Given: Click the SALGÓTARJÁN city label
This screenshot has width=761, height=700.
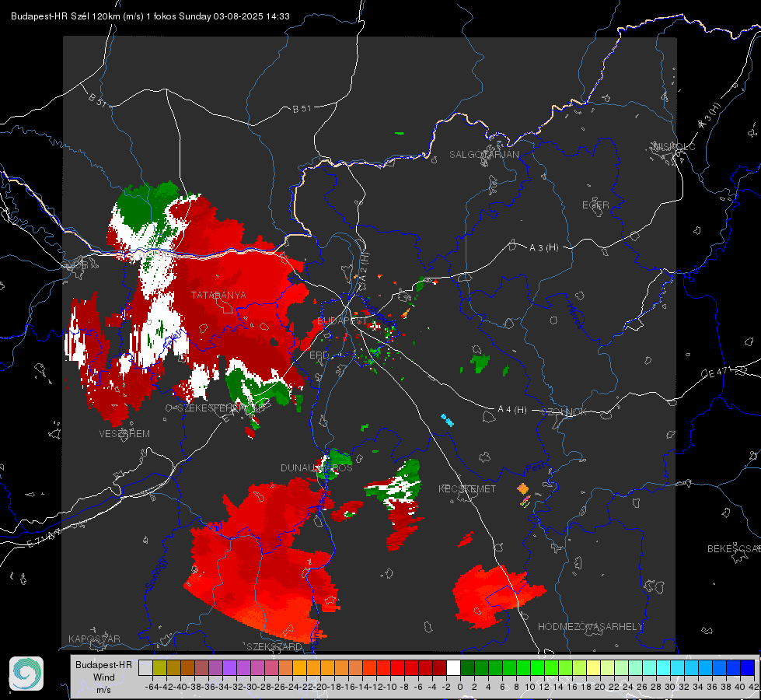Looking at the screenshot, I should pos(483,155).
